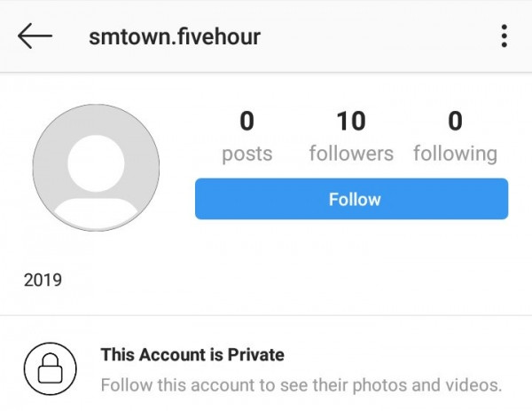Click 'This Account is Private' heading
The image size is (532, 411).
tap(192, 355)
